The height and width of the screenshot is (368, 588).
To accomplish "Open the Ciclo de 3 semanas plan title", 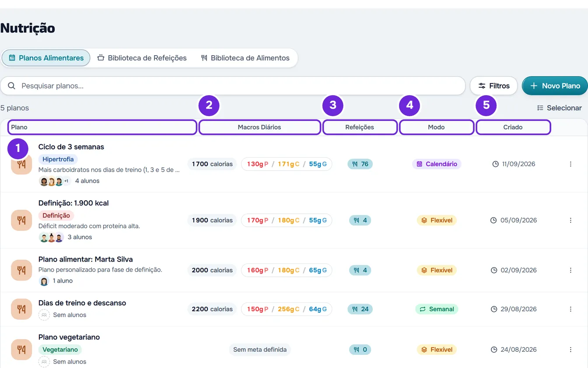I will [71, 147].
